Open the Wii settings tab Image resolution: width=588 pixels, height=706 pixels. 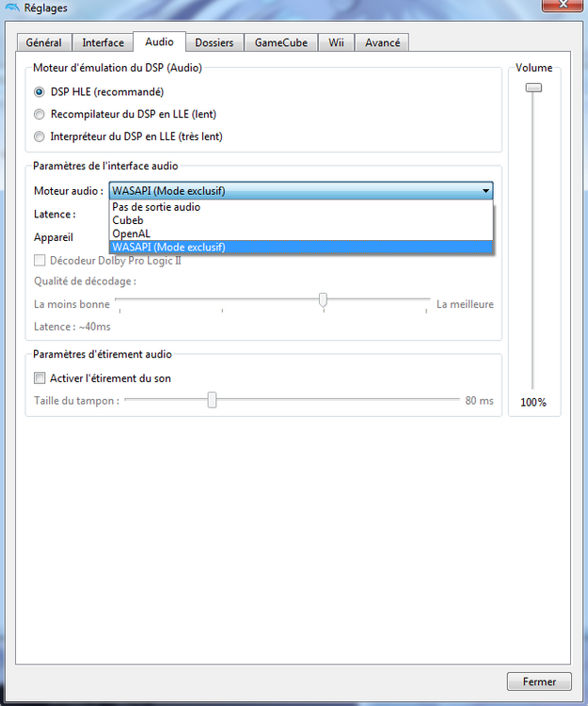[x=336, y=42]
